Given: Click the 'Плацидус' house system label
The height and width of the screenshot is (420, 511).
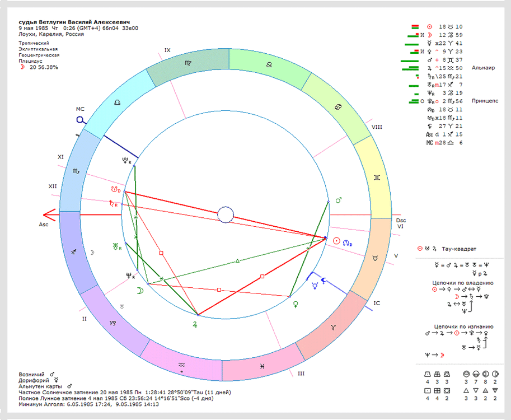Looking at the screenshot, I should click(x=30, y=61).
